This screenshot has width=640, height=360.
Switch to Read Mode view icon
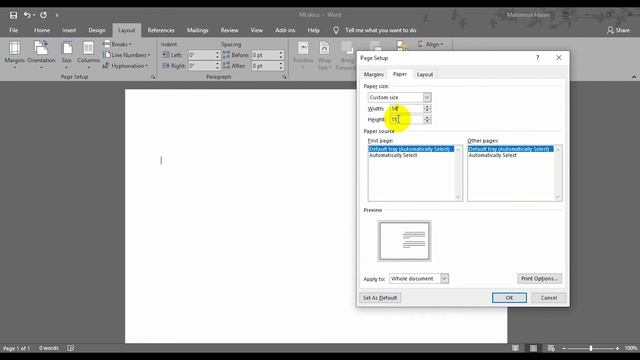[516, 348]
